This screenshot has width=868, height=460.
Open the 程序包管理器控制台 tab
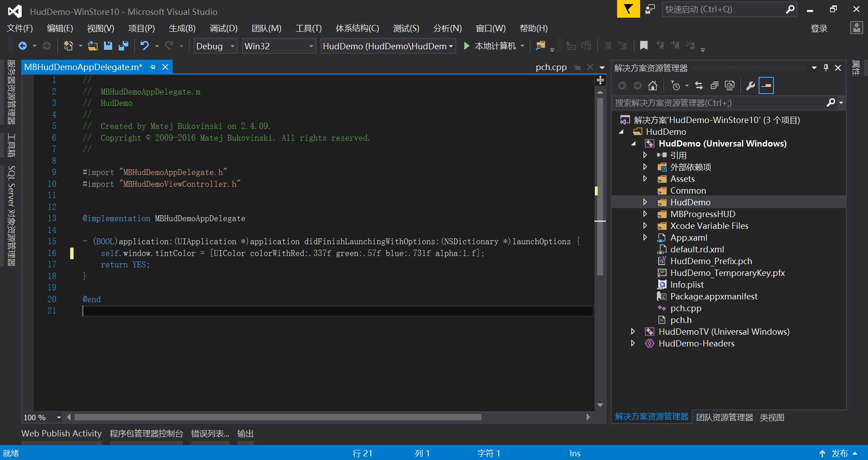pyautogui.click(x=146, y=434)
